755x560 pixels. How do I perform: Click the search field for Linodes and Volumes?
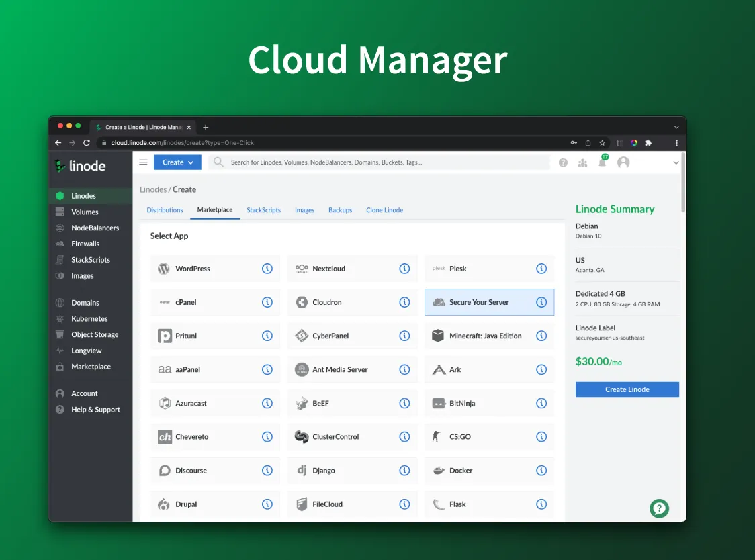[x=376, y=162]
